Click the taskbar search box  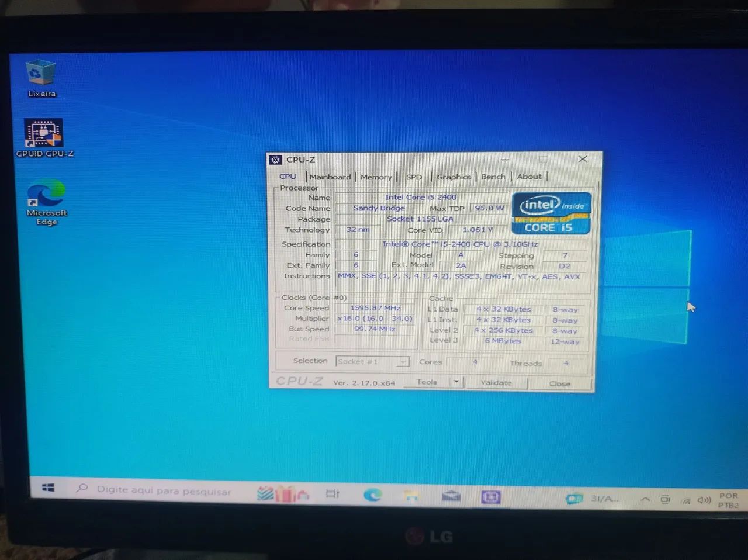click(164, 491)
